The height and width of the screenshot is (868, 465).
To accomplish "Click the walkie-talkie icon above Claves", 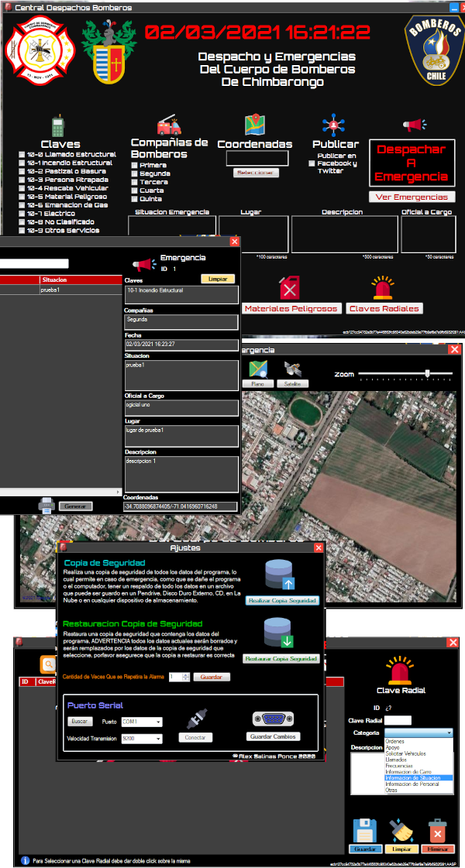I will coord(57,126).
